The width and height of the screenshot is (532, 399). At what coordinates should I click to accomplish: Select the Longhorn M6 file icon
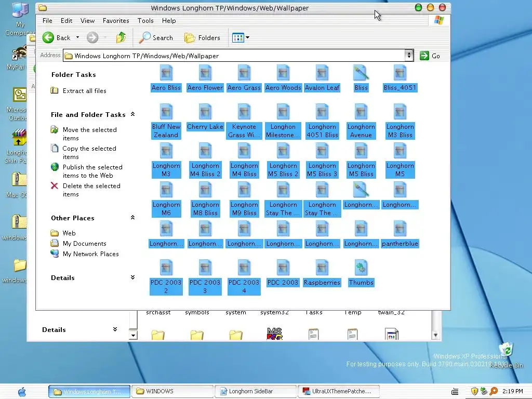pos(166,199)
